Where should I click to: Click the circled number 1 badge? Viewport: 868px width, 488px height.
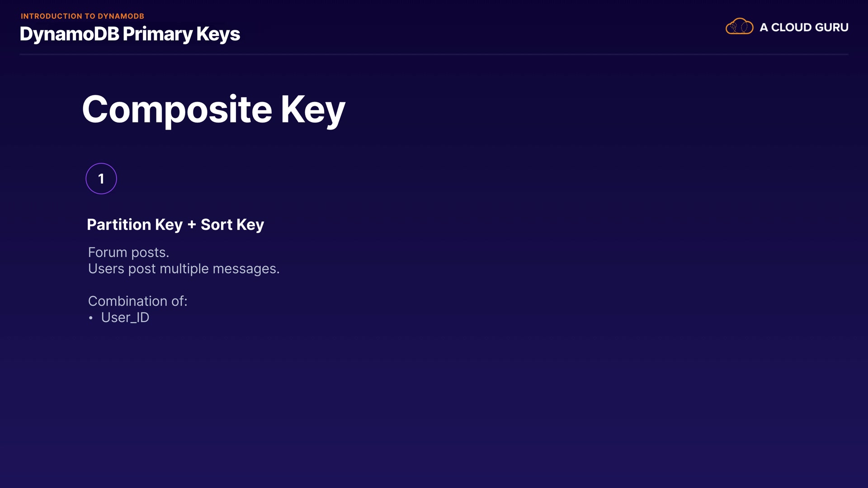click(x=101, y=179)
